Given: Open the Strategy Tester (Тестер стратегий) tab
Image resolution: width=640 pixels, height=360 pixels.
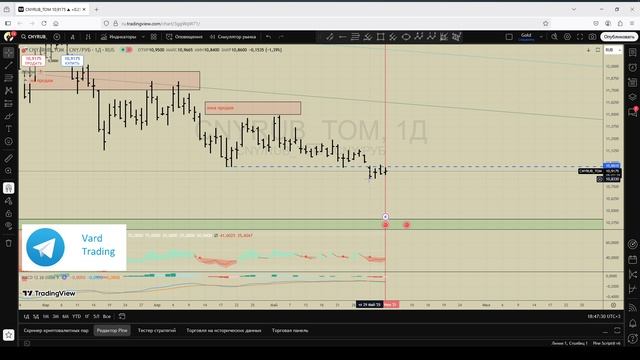Looking at the screenshot, I should [x=157, y=331].
